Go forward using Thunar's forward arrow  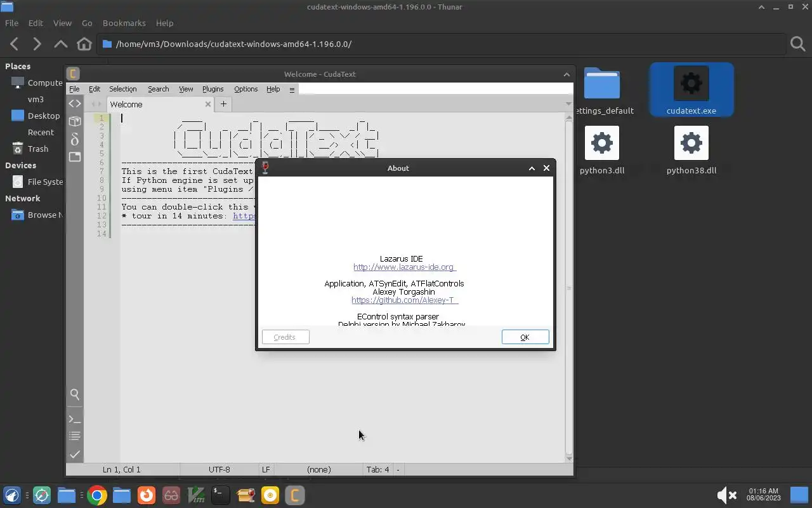tap(37, 44)
